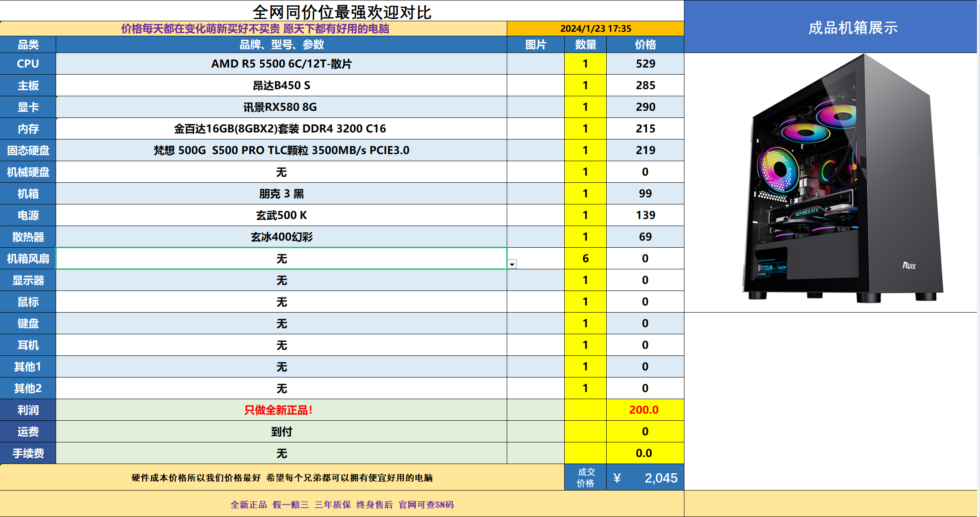The height and width of the screenshot is (517, 980).
Task: Select the motherboard cell '昂达B450 S'
Action: coord(281,85)
